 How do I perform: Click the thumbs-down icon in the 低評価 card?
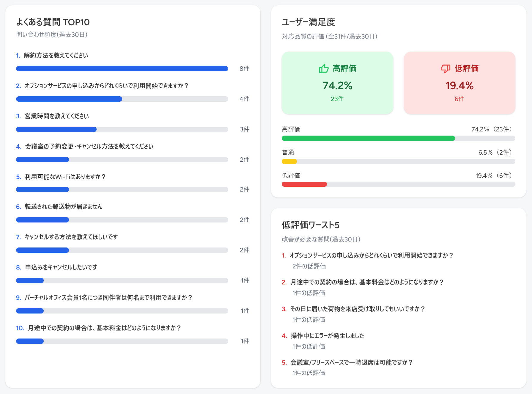[445, 68]
